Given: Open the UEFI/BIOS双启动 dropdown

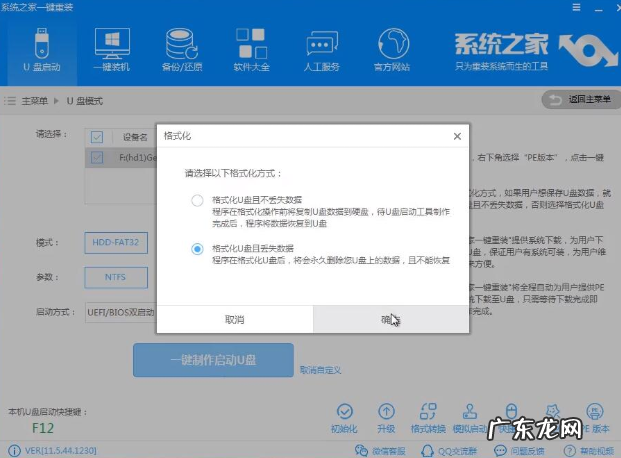Looking at the screenshot, I should click(120, 312).
